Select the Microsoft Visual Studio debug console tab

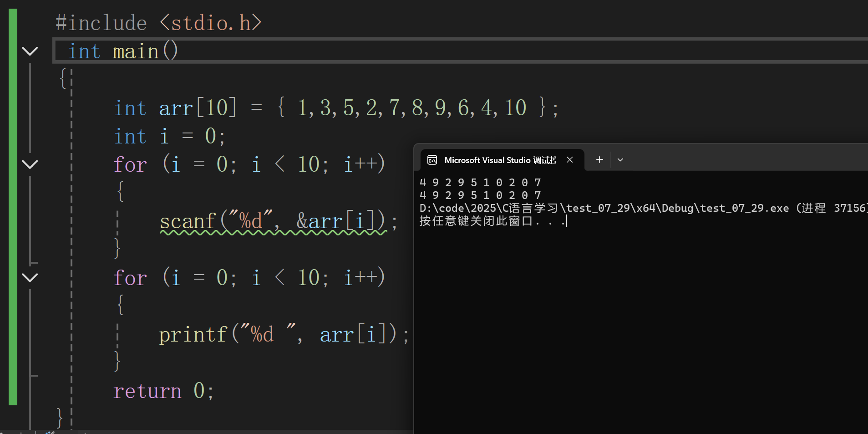click(500, 160)
